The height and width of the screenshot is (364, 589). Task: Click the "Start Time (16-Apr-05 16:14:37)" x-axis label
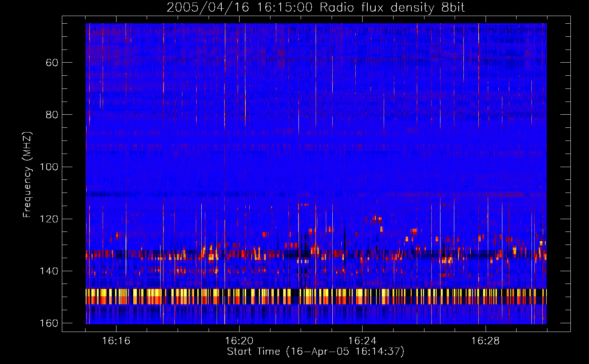pos(316,352)
